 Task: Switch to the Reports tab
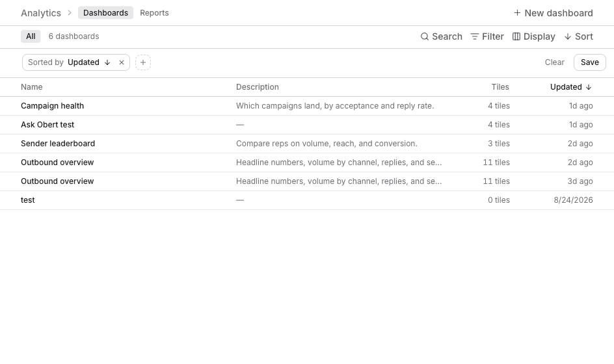[x=154, y=13]
